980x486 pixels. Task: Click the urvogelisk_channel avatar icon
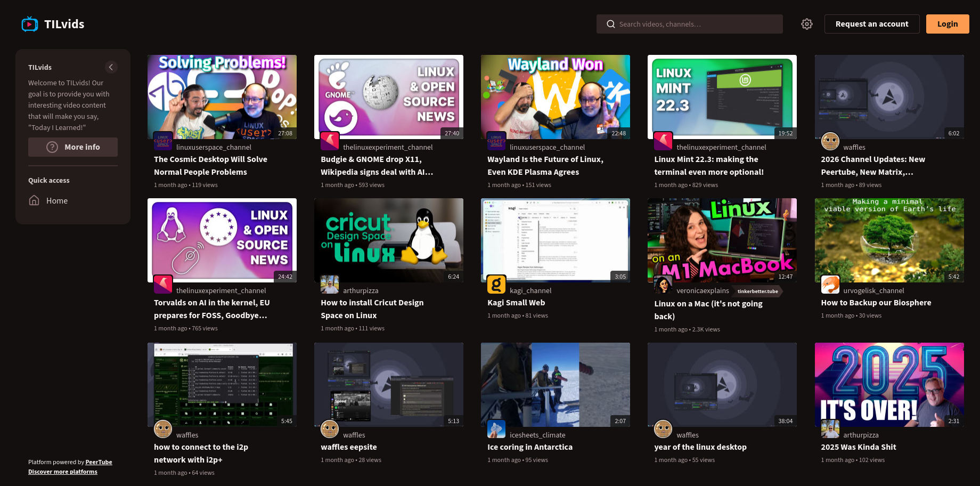[x=830, y=285]
